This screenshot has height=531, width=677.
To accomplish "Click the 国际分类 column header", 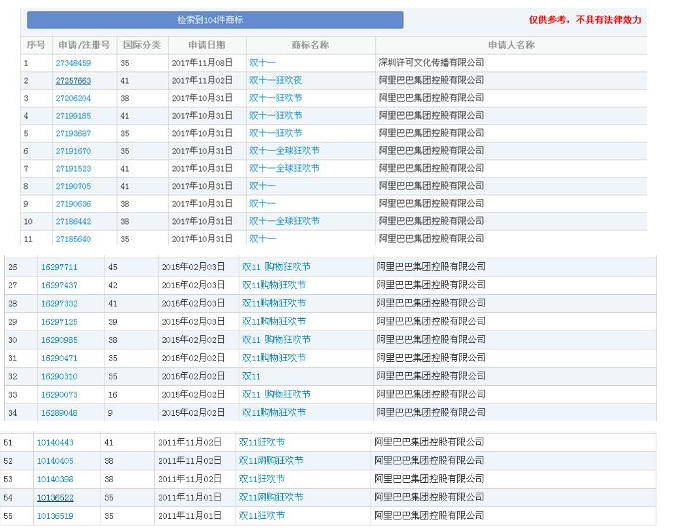I will point(142,45).
